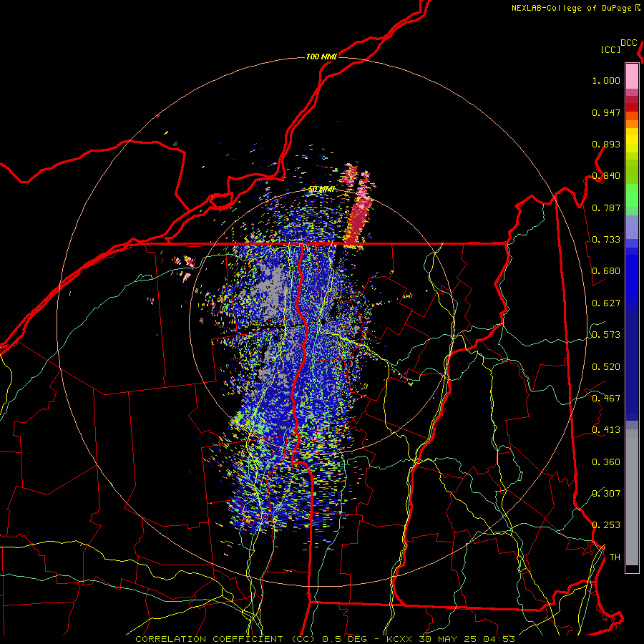644x644 pixels.
Task: Click the DCC label above the color bar
Action: pyautogui.click(x=629, y=43)
